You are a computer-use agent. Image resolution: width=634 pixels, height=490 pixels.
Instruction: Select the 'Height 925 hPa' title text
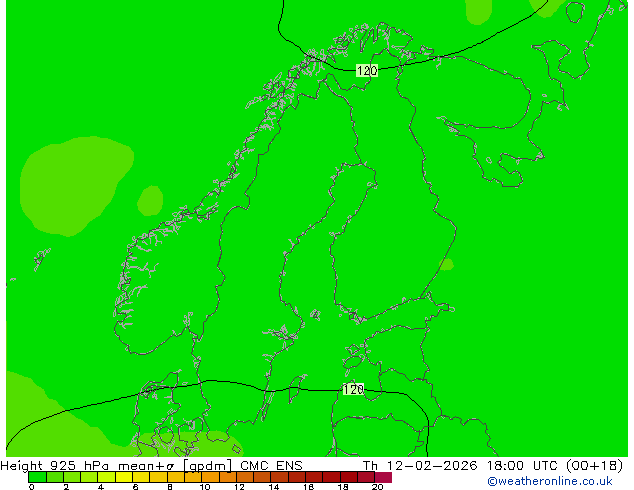coord(55,466)
